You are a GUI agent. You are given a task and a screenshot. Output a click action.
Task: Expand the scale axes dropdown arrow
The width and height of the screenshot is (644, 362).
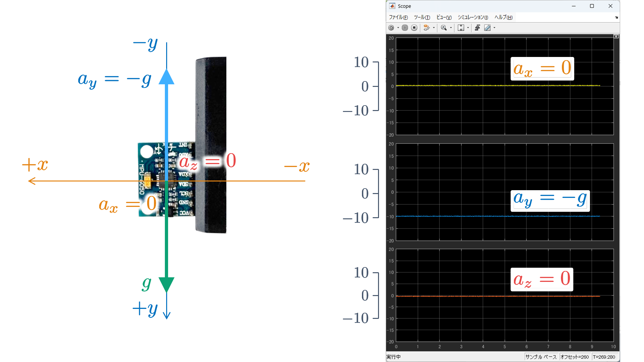[468, 28]
